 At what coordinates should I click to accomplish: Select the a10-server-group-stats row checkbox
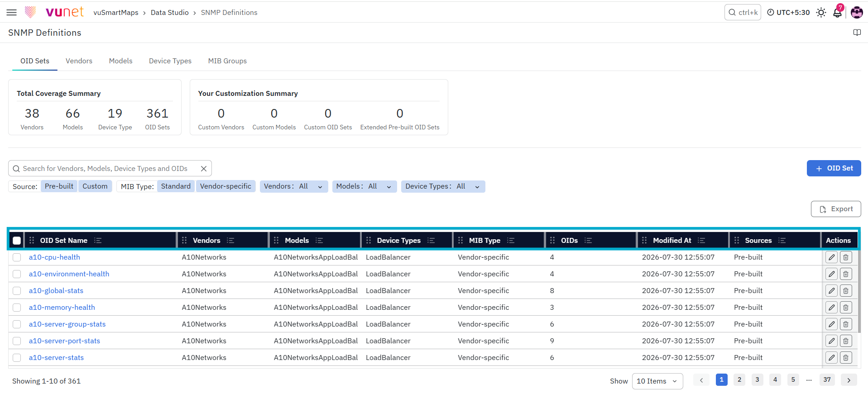point(17,324)
